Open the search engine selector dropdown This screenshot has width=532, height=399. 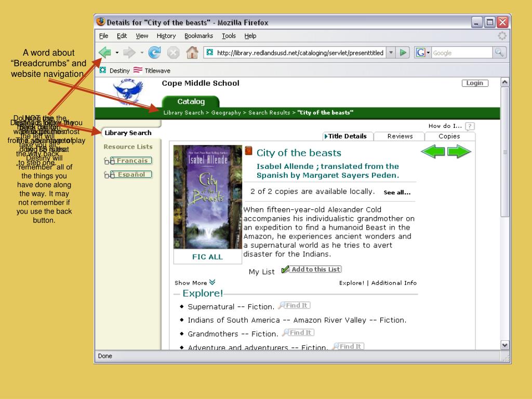coord(423,52)
